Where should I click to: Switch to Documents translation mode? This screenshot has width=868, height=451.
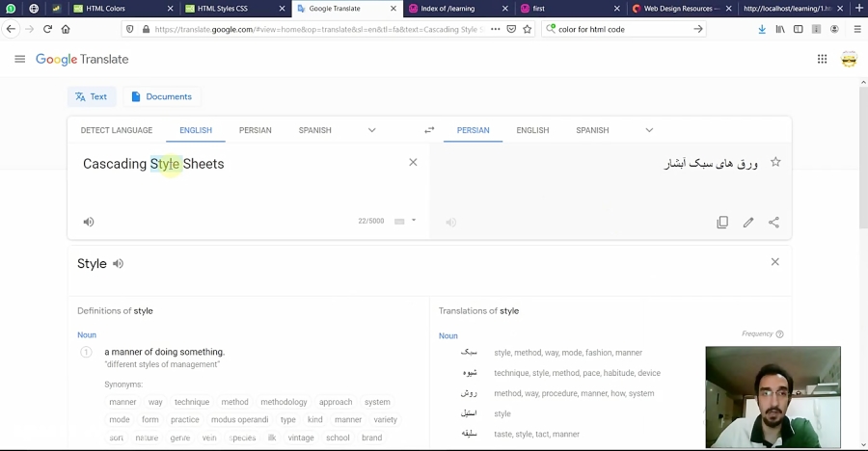(162, 96)
